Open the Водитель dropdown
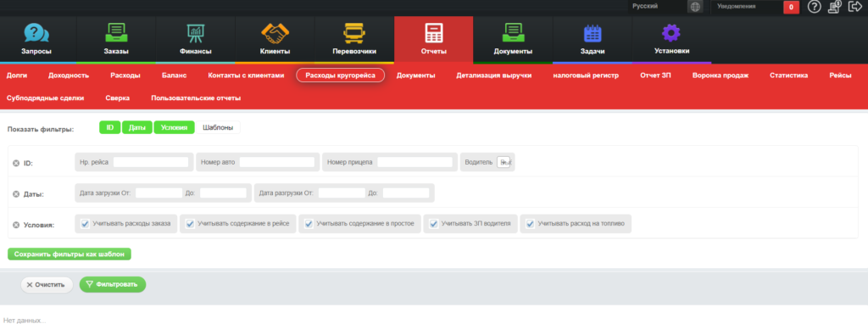Image resolution: width=868 pixels, height=335 pixels. 504,162
